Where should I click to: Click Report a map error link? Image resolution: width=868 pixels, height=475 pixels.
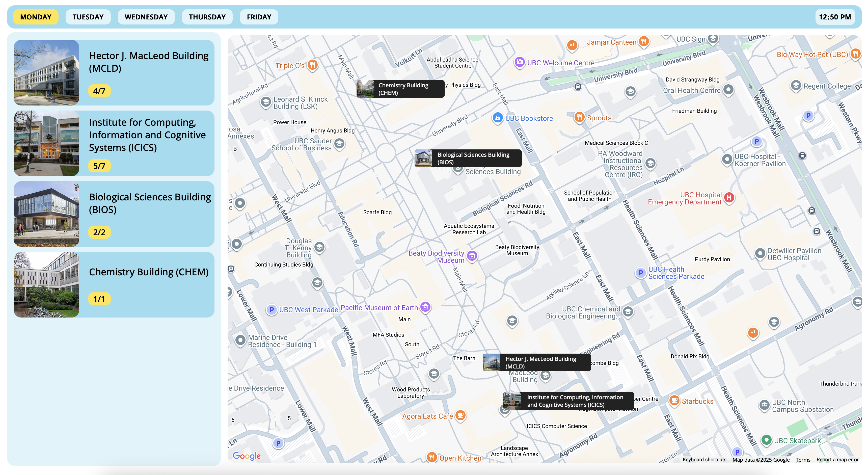pos(837,460)
